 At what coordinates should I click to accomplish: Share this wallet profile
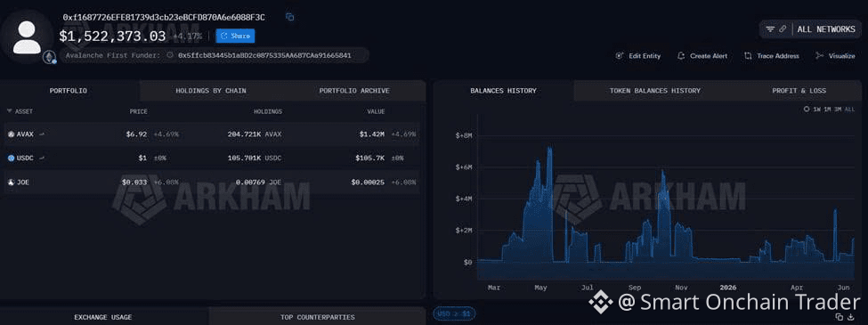235,36
